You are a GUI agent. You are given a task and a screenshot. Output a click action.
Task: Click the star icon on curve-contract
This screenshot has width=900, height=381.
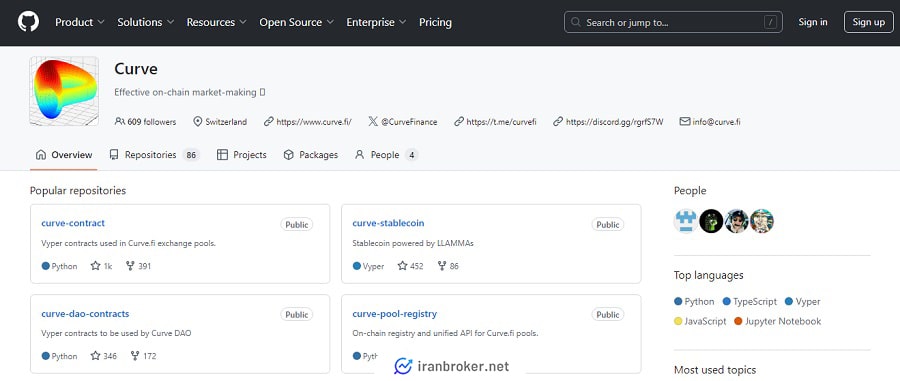pos(95,266)
